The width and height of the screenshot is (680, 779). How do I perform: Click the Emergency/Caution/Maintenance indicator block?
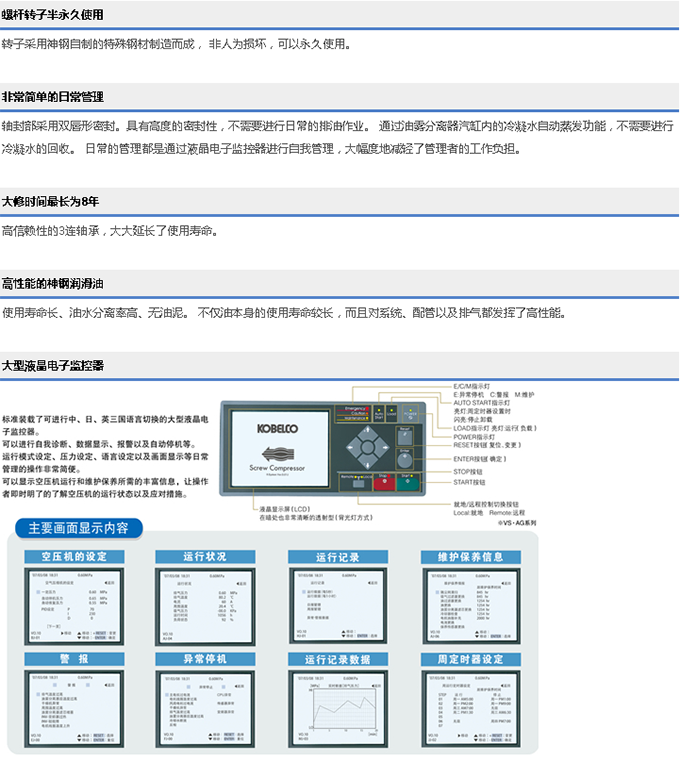[x=353, y=414]
